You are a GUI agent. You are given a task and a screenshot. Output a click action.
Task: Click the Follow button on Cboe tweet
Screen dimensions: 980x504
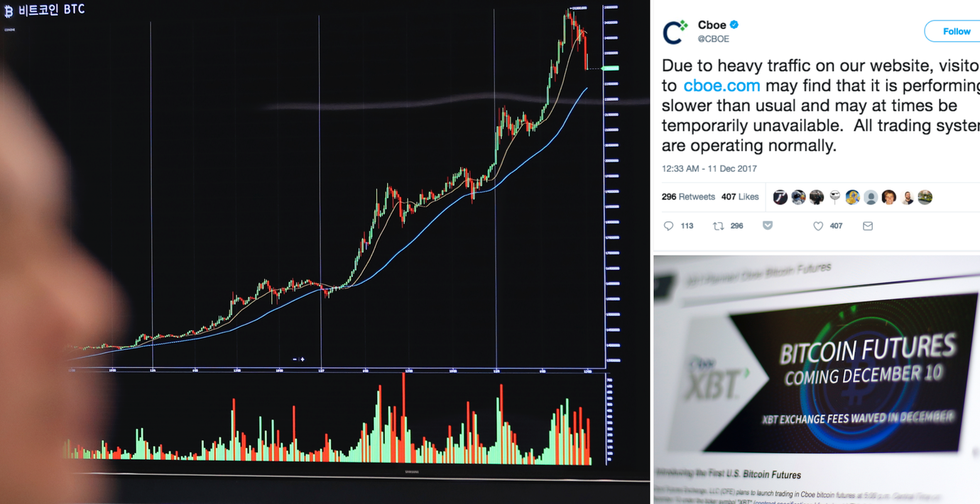coord(955,31)
